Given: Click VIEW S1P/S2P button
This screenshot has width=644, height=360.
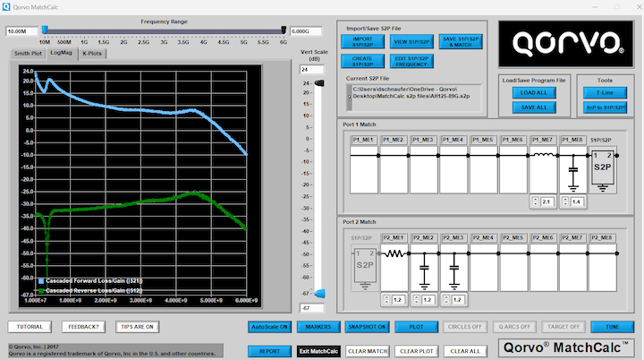Looking at the screenshot, I should point(411,41).
